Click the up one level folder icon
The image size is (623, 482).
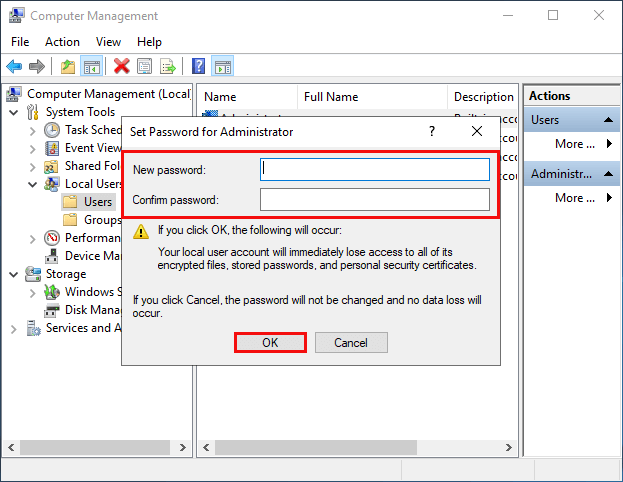pos(68,66)
